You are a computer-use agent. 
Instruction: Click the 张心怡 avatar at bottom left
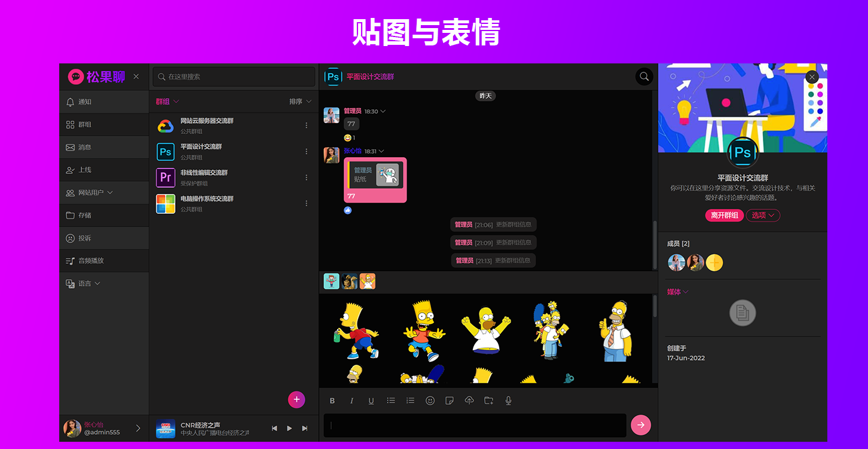point(72,428)
